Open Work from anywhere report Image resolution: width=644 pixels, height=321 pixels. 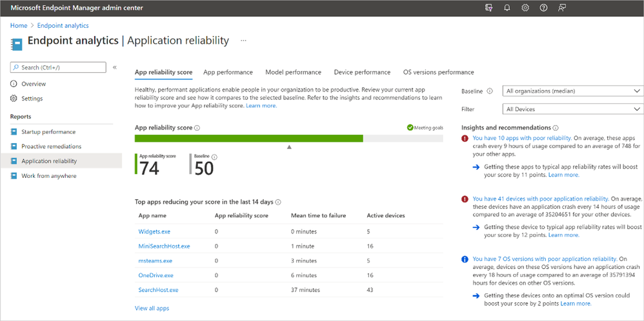point(49,176)
